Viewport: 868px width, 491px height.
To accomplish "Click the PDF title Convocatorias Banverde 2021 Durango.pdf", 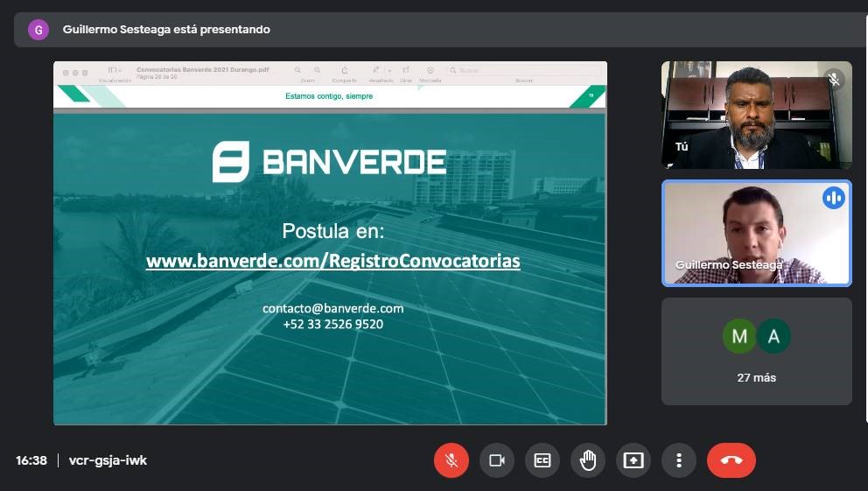I will 203,70.
